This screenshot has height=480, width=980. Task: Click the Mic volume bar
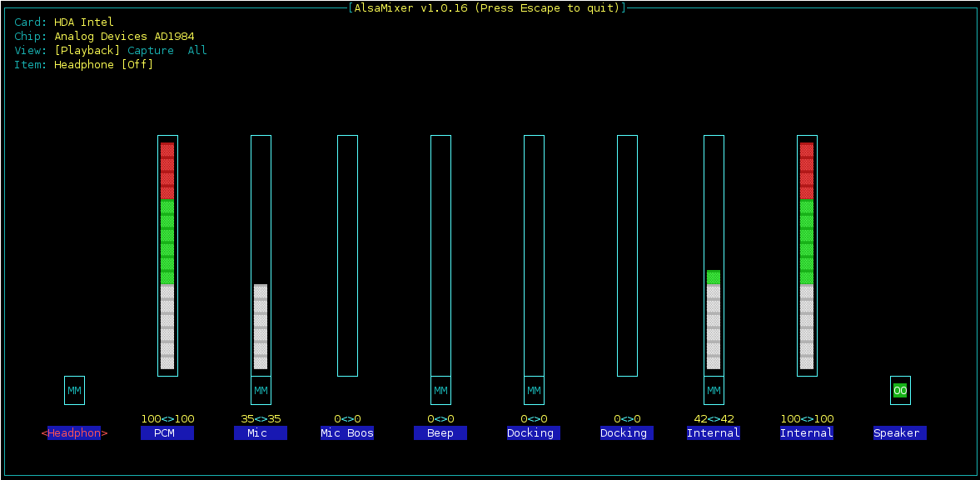click(x=261, y=255)
